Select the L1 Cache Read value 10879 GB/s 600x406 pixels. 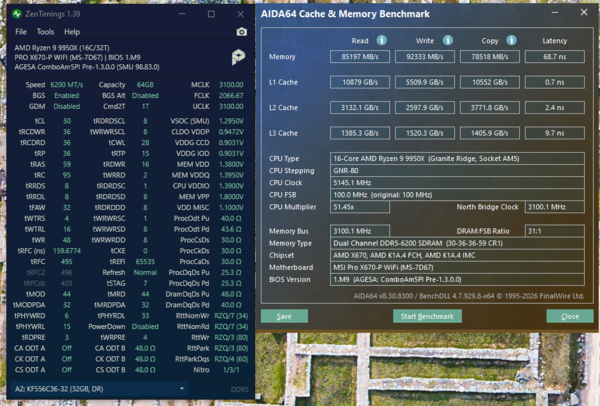360,82
